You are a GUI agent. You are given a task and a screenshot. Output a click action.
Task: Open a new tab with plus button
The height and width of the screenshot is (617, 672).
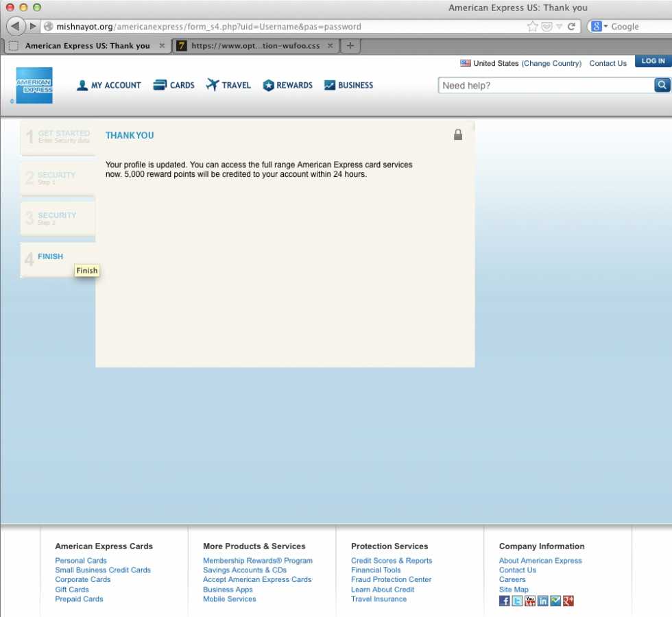[350, 46]
